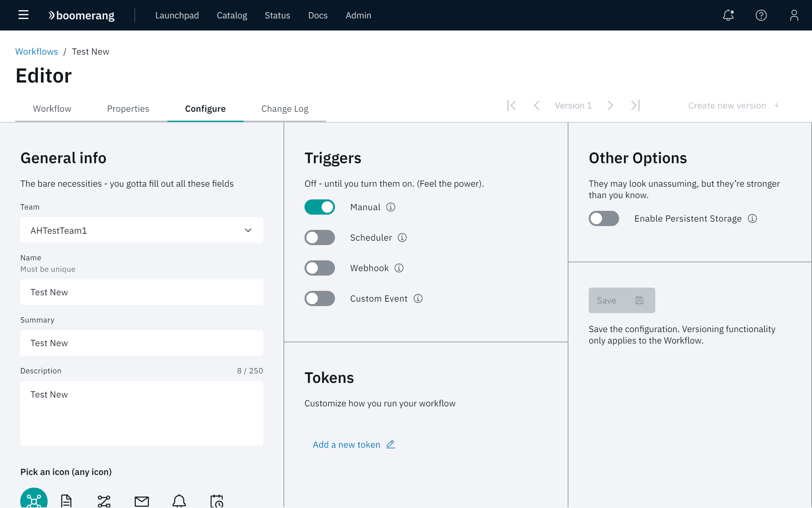Viewport: 812px width, 508px height.
Task: Select the document workflow icon
Action: (66, 501)
